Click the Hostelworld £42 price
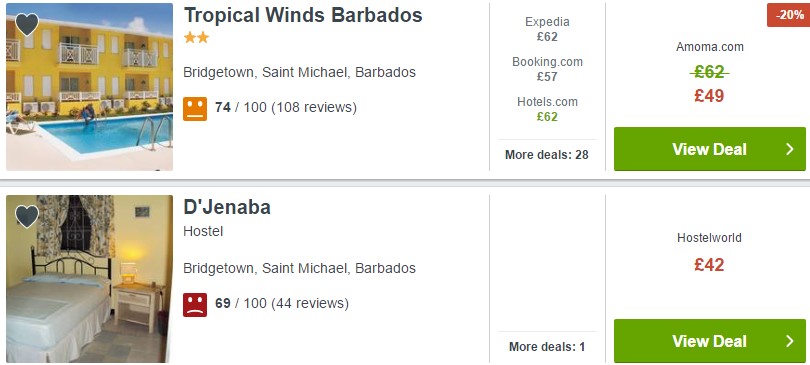810x365 pixels. [709, 264]
